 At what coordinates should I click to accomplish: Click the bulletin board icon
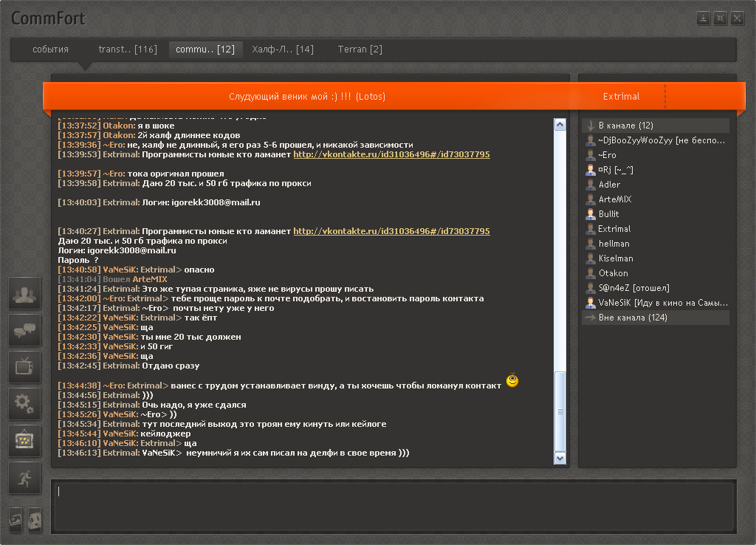tap(25, 440)
